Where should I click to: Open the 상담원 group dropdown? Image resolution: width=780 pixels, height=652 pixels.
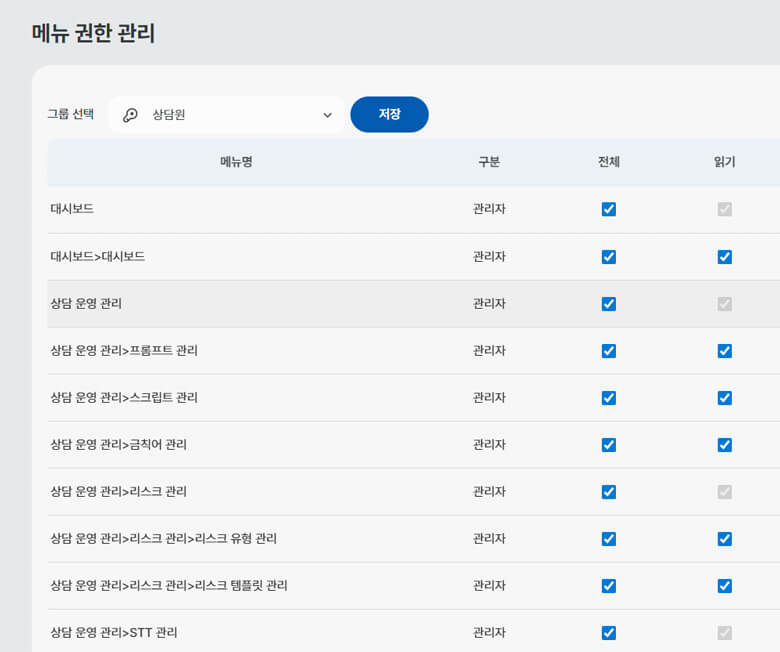pyautogui.click(x=226, y=115)
